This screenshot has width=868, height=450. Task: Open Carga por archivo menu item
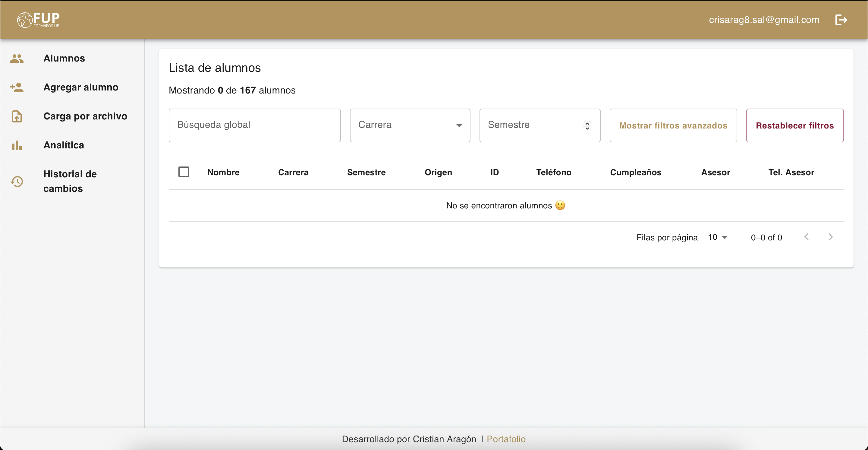click(x=72, y=116)
